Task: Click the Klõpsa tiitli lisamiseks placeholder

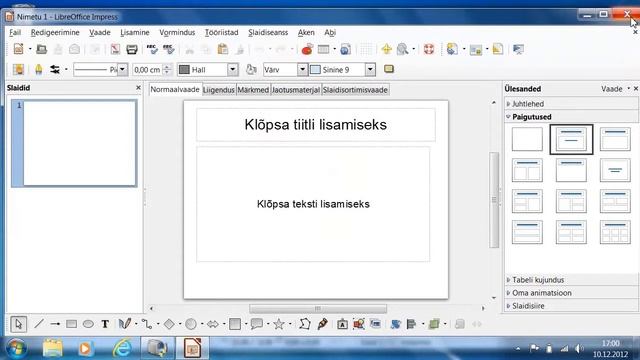Action: pos(316,125)
